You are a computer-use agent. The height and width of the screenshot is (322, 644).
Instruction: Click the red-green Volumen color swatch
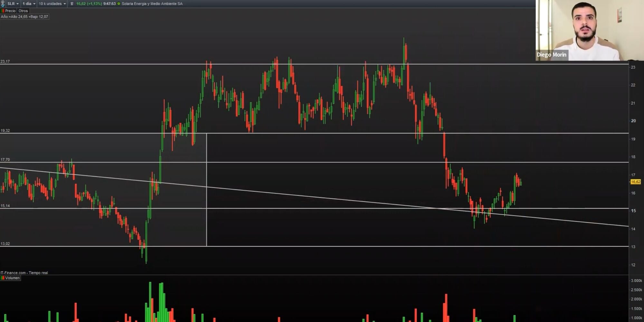click(3, 278)
